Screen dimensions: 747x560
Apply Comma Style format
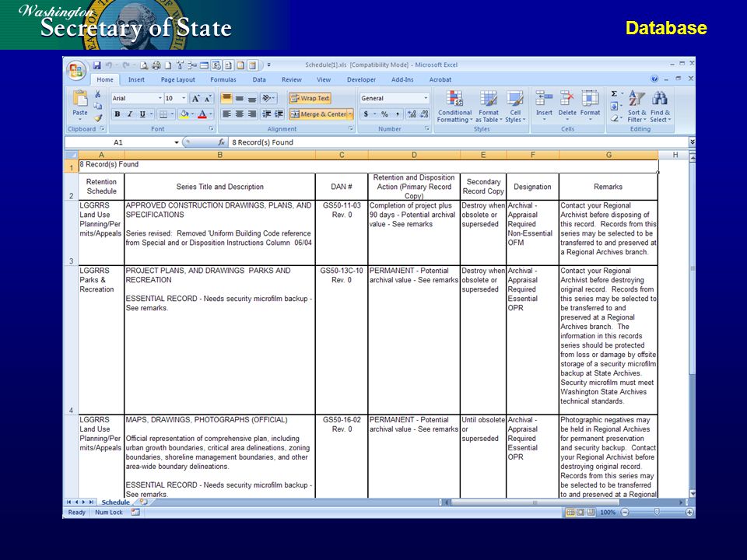point(398,114)
